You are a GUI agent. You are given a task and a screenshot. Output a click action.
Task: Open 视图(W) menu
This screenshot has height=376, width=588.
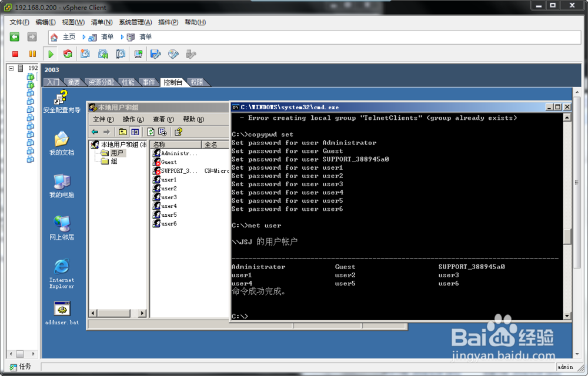[x=73, y=22]
